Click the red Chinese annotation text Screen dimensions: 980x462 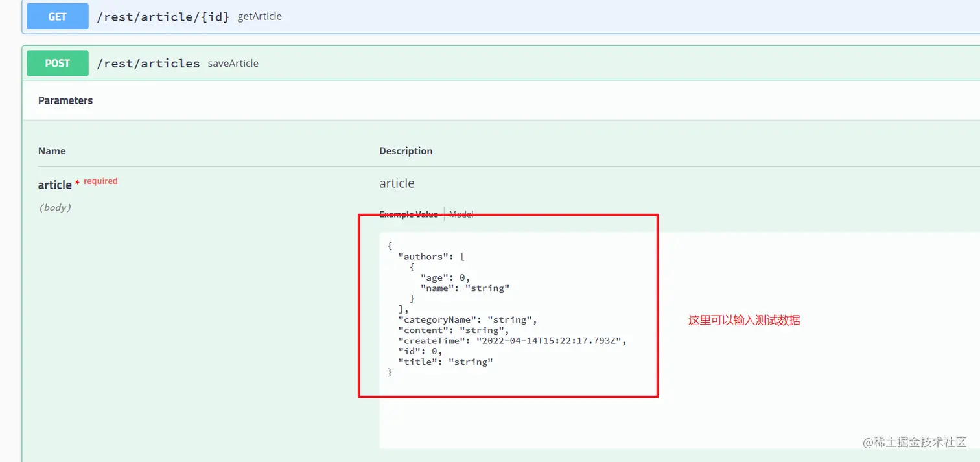click(744, 320)
